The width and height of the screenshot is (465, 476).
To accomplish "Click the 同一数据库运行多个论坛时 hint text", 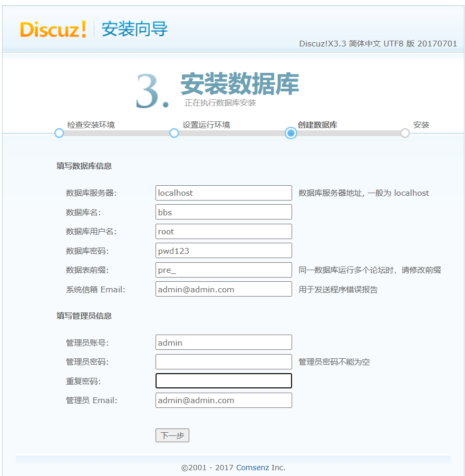I will [x=370, y=270].
